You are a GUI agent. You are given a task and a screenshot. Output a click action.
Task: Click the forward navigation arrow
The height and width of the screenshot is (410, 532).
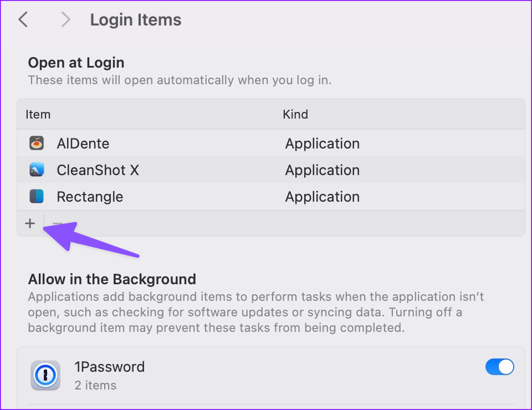tap(65, 19)
